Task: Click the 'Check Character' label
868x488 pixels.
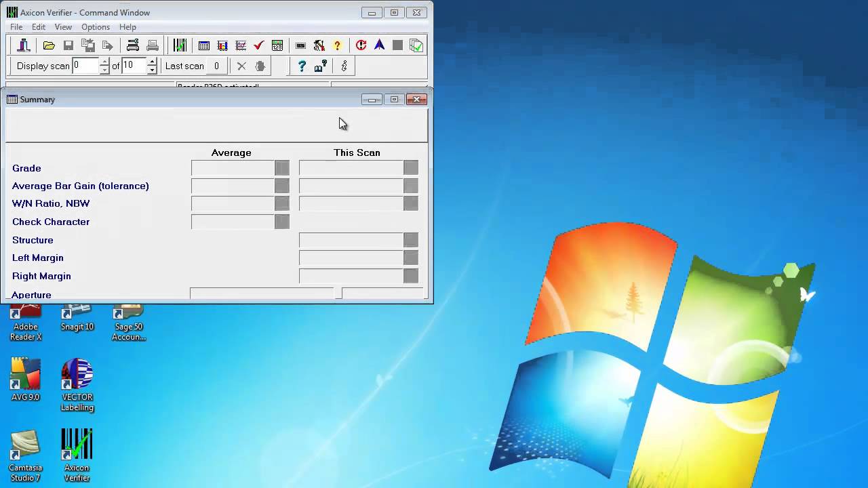Action: point(51,222)
